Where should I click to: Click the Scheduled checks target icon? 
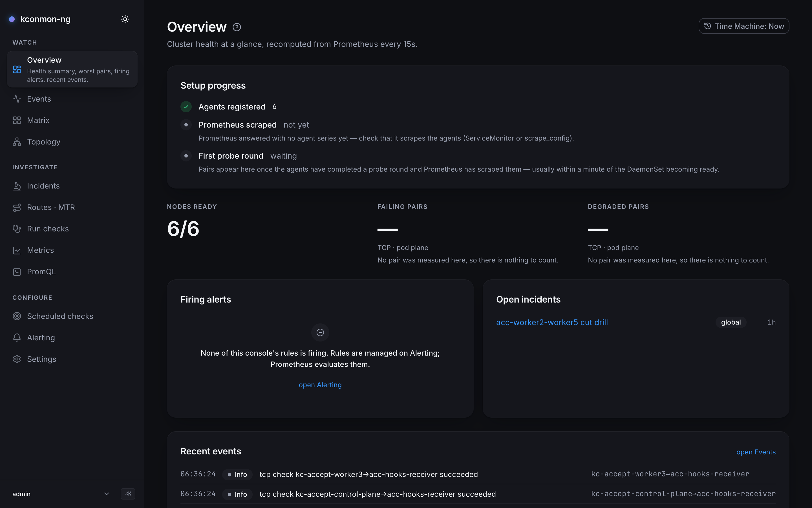[x=17, y=316]
